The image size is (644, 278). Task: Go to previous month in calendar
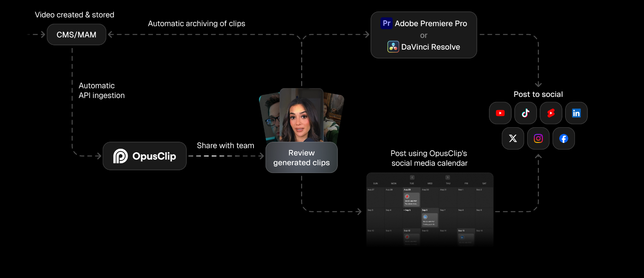[412, 178]
